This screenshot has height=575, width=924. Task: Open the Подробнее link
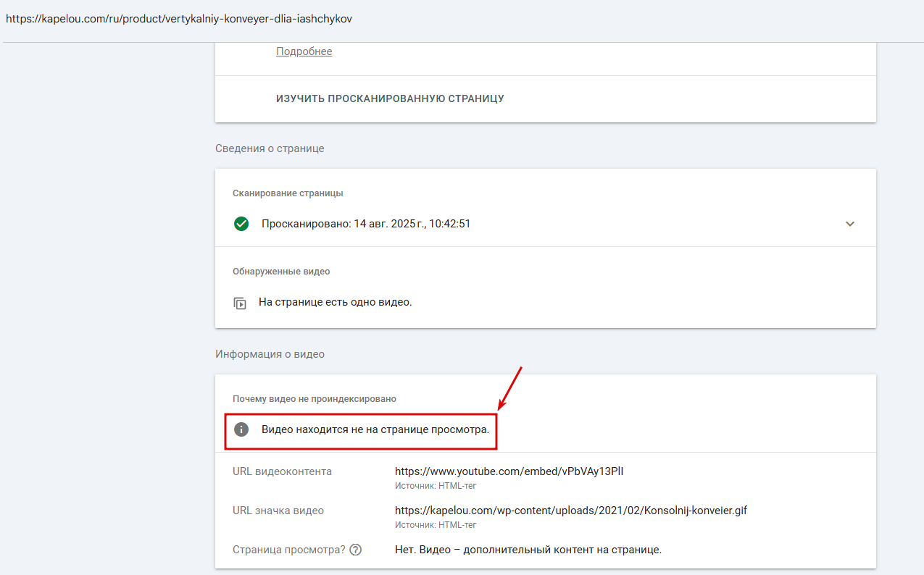click(x=304, y=51)
